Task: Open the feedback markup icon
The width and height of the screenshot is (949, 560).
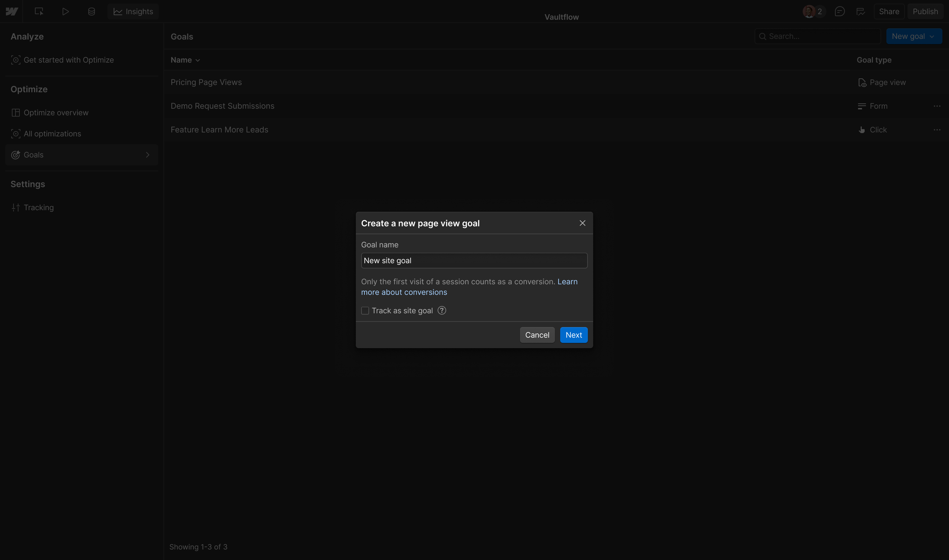Action: pyautogui.click(x=861, y=11)
